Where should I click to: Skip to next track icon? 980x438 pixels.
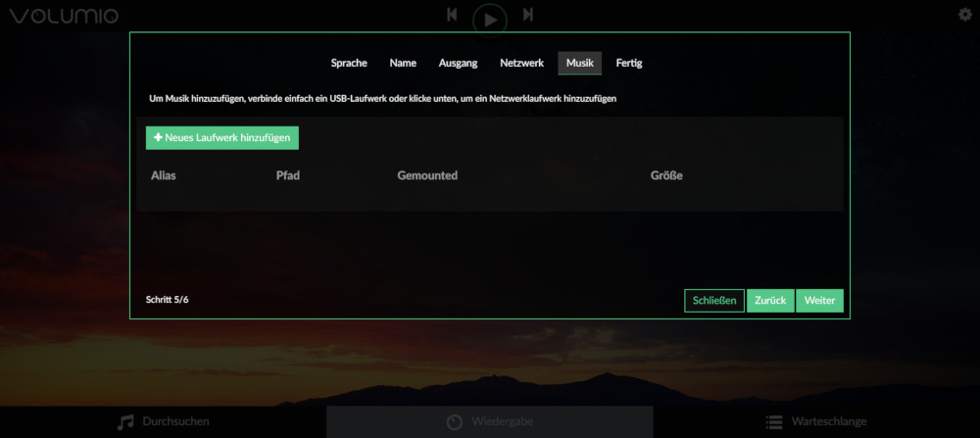(x=528, y=15)
